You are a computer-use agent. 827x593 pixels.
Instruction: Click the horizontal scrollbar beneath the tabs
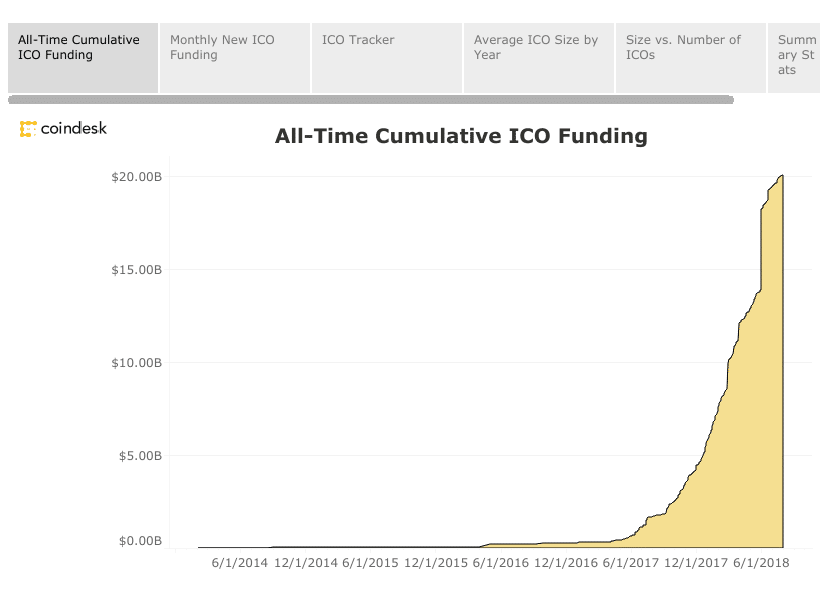coord(370,100)
